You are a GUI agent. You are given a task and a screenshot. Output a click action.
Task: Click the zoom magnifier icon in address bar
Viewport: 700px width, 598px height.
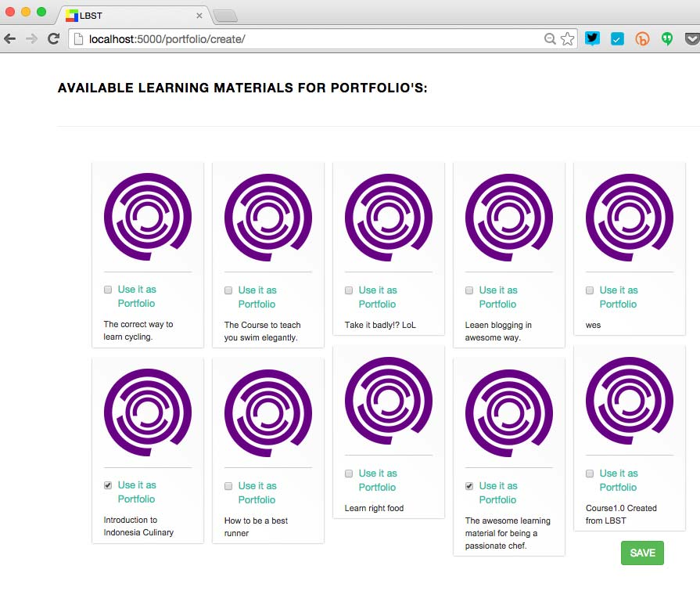(550, 39)
